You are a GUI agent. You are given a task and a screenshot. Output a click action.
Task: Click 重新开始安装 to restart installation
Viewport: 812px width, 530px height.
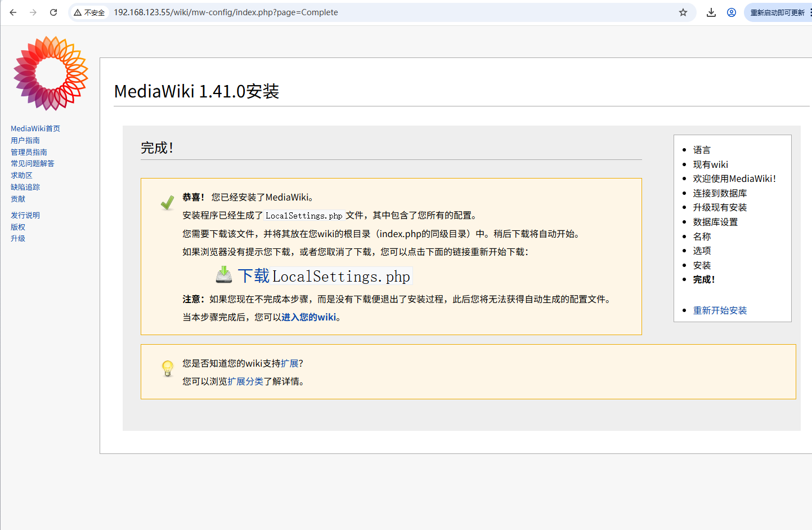click(720, 310)
